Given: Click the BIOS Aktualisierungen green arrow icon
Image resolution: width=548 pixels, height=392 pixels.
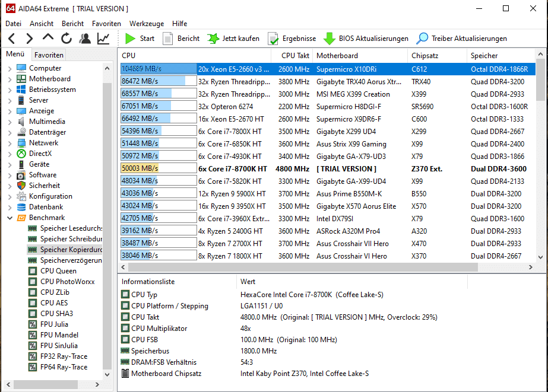Looking at the screenshot, I should click(330, 39).
